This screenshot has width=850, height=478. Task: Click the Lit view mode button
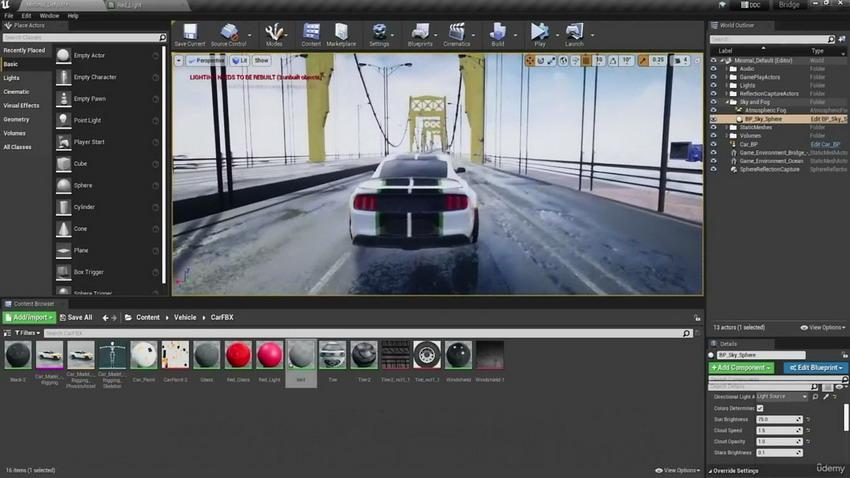[x=240, y=61]
